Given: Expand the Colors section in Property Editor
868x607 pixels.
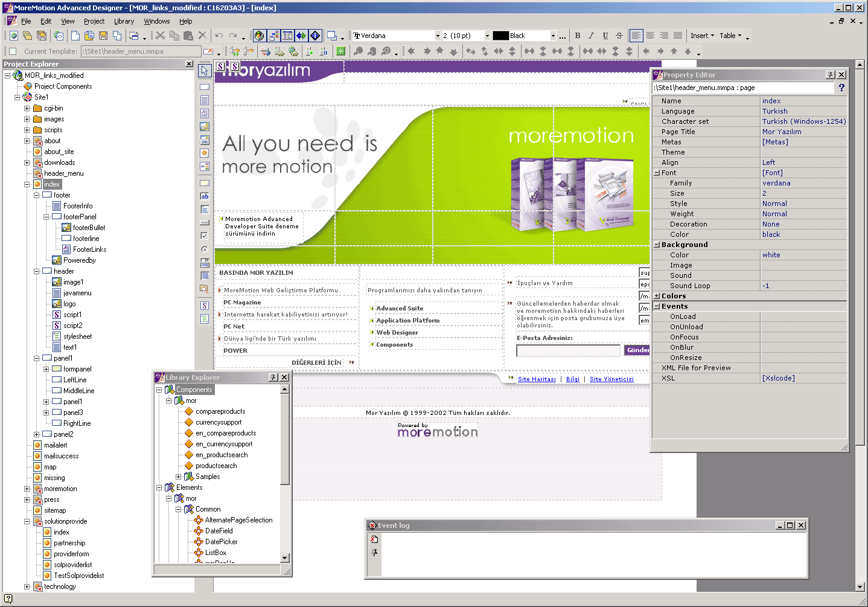Looking at the screenshot, I should (656, 295).
